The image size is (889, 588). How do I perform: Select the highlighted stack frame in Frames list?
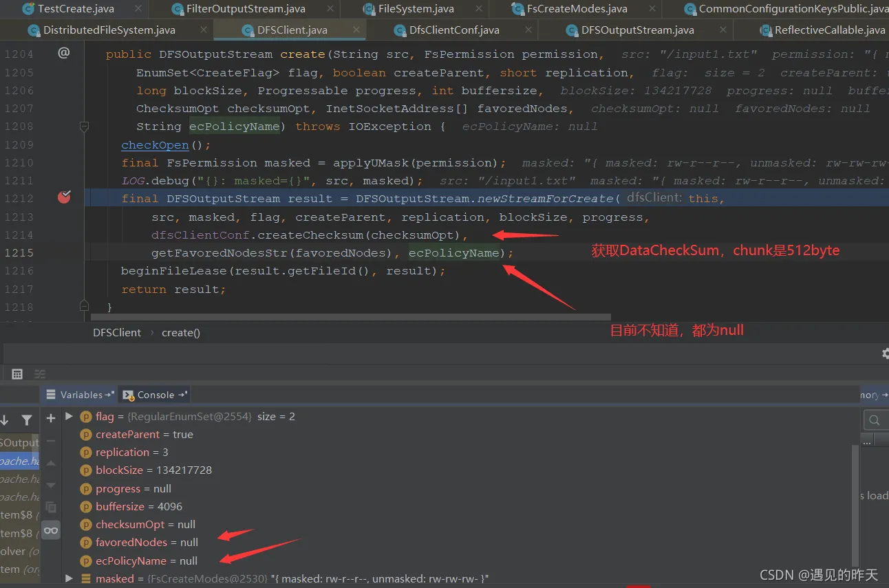coord(20,461)
